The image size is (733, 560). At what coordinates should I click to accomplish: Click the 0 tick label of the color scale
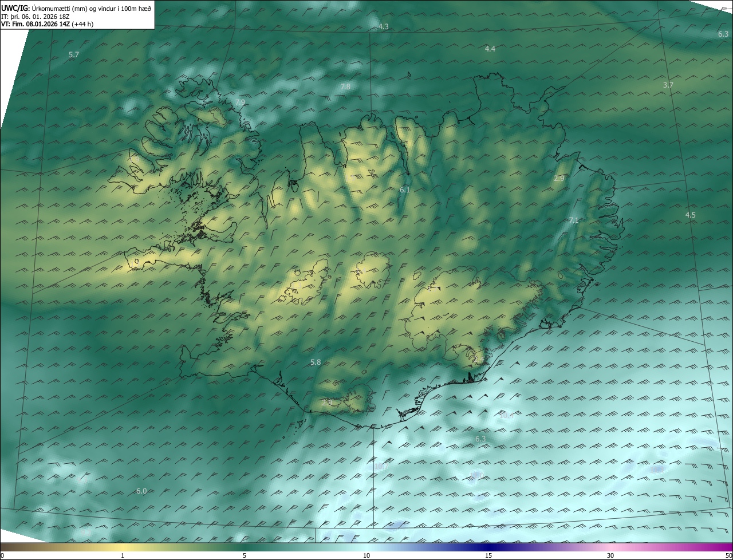[2, 555]
